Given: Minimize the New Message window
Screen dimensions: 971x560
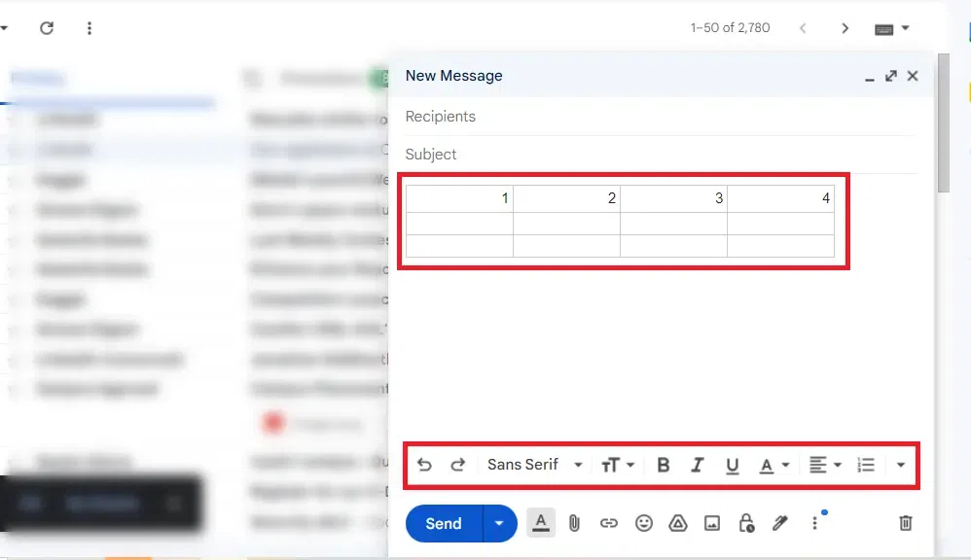Looking at the screenshot, I should click(870, 77).
